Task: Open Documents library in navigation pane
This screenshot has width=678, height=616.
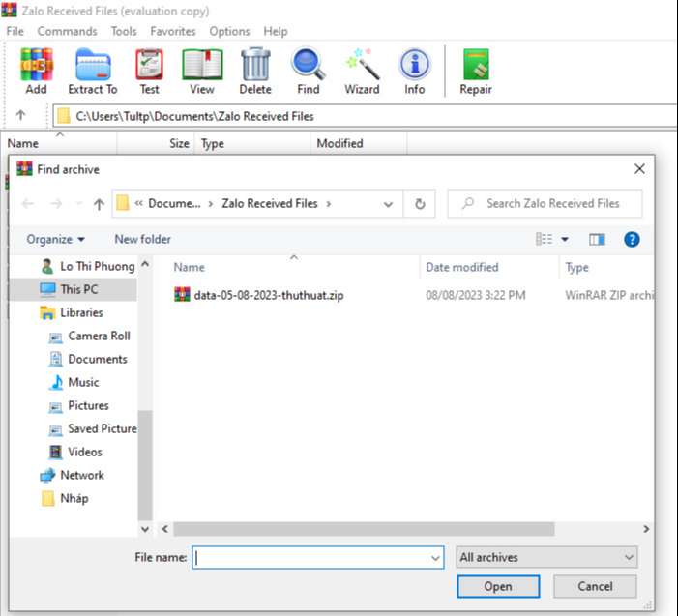Action: (88, 359)
